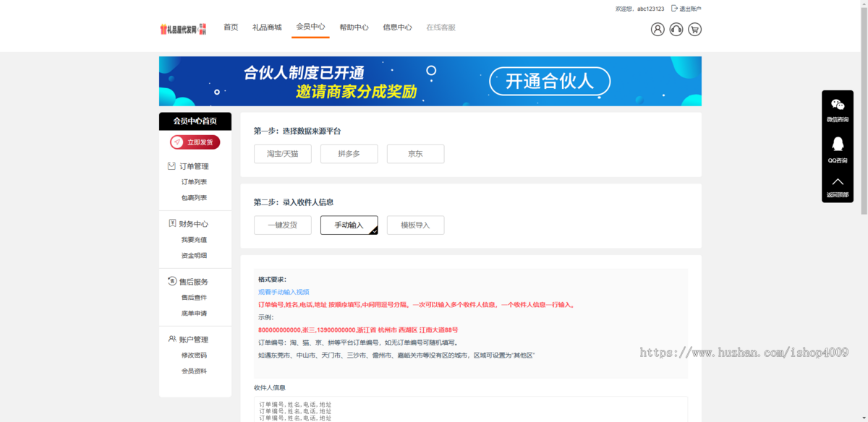The image size is (868, 422).
Task: Choose 模板导入 entry method
Action: 416,225
